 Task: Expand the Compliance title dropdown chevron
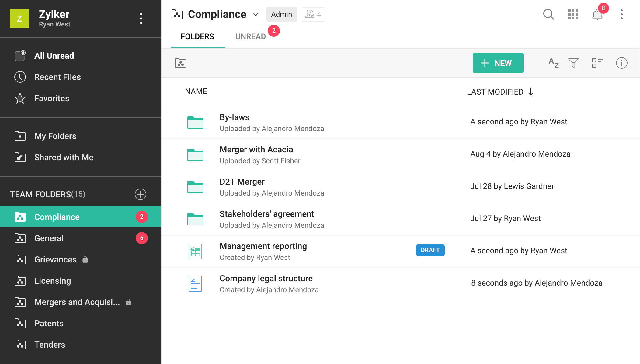256,14
